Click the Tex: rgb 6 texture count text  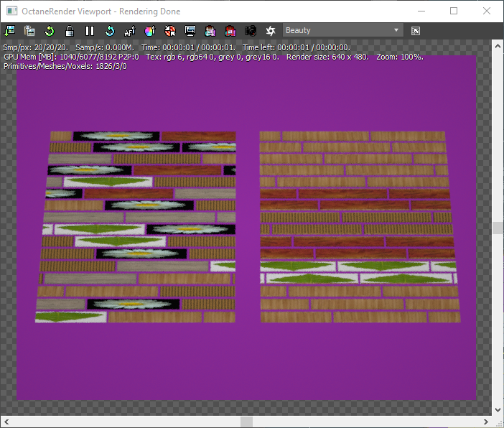213,57
